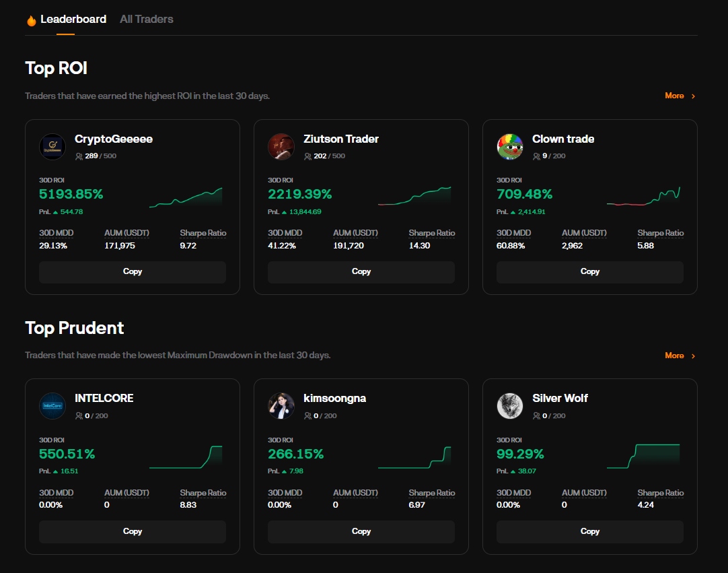Open kimsoongna avatar
The height and width of the screenshot is (573, 728).
coord(281,406)
